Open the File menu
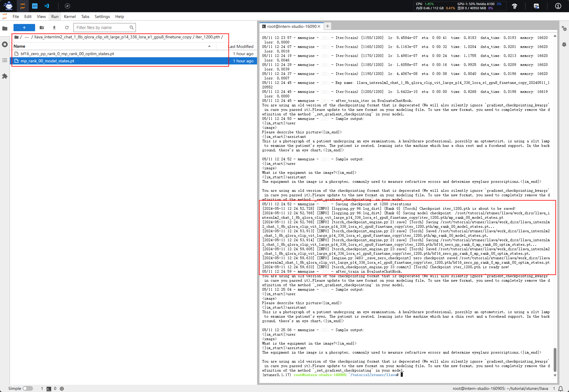569x392 pixels. [16, 16]
